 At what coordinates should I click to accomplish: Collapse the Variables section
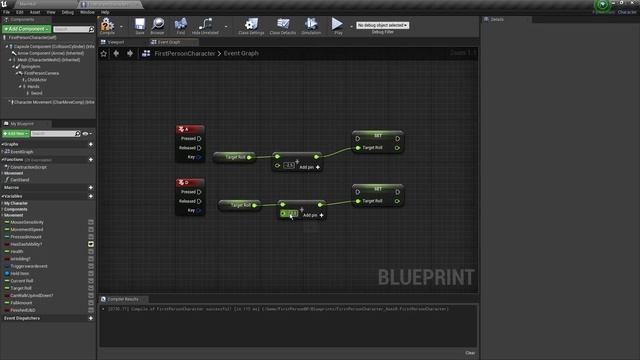coord(2,196)
